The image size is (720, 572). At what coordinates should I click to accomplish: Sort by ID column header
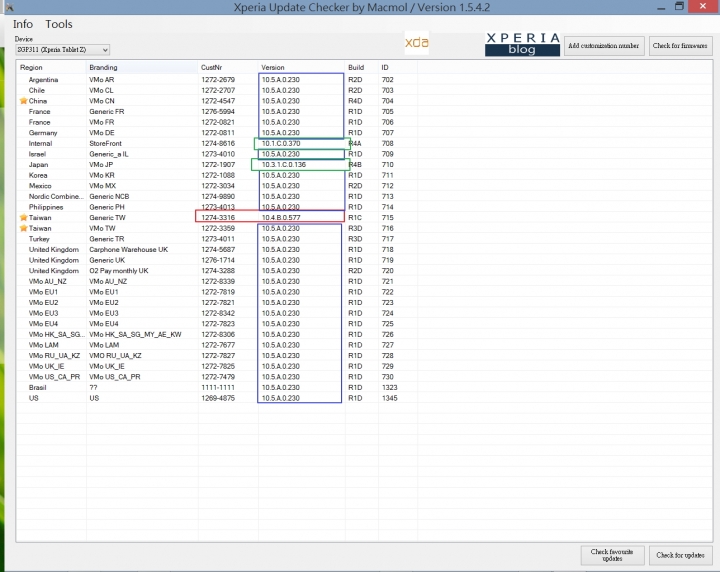point(385,67)
